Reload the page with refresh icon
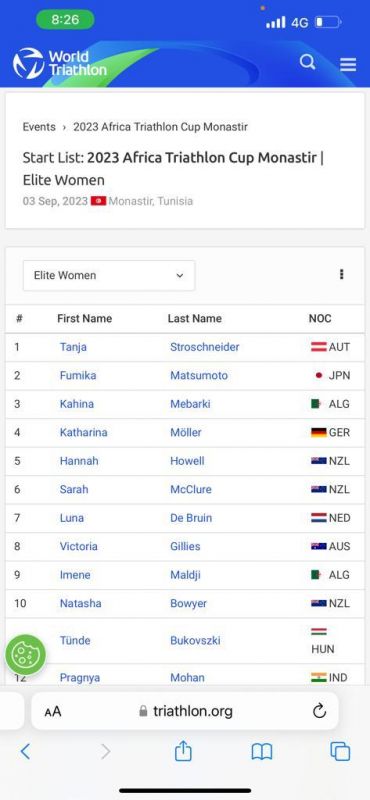The height and width of the screenshot is (800, 370). tap(319, 711)
